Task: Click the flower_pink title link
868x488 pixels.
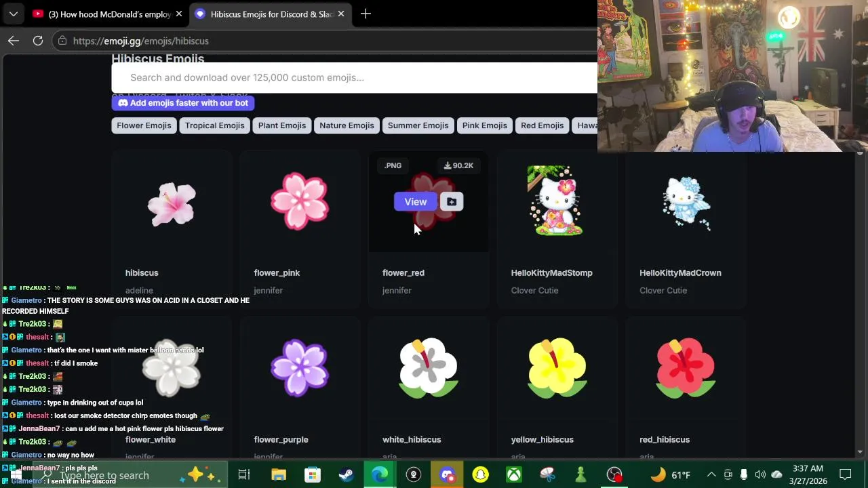Action: (x=277, y=272)
